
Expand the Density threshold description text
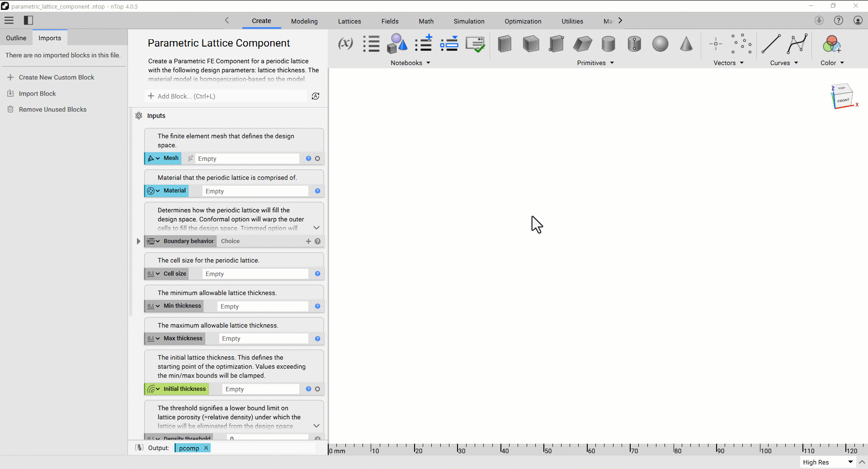[x=316, y=426]
